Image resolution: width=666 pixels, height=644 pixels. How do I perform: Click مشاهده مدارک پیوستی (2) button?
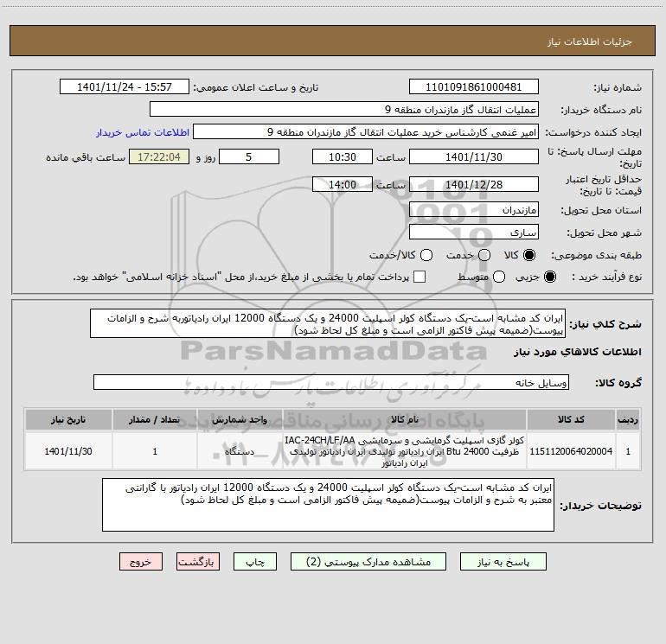368,562
